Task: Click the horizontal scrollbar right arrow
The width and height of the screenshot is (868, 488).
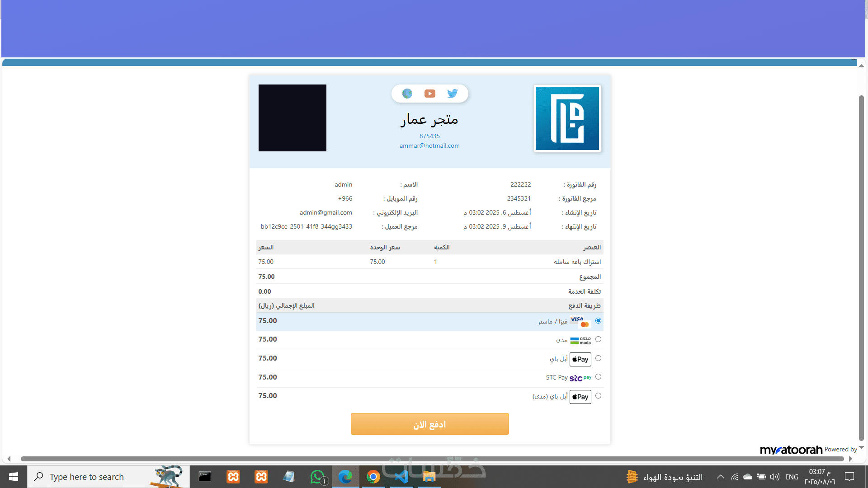Action: pyautogui.click(x=850, y=459)
